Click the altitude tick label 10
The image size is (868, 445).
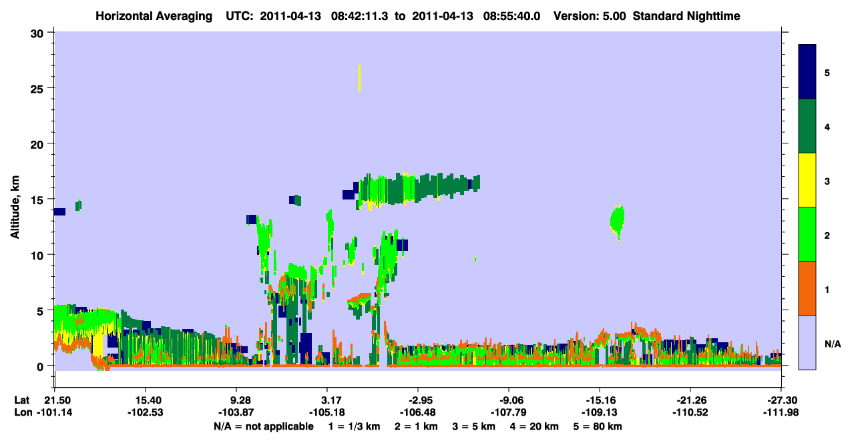point(39,255)
